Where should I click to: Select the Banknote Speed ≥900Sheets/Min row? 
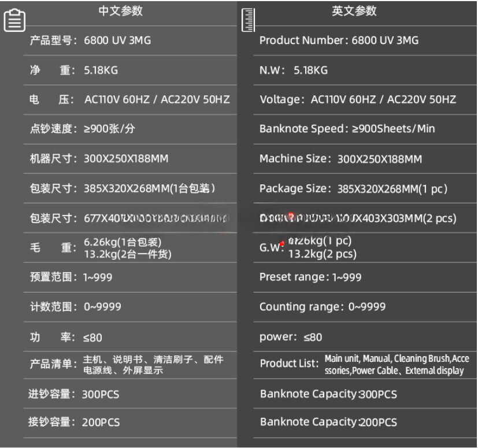pos(365,129)
